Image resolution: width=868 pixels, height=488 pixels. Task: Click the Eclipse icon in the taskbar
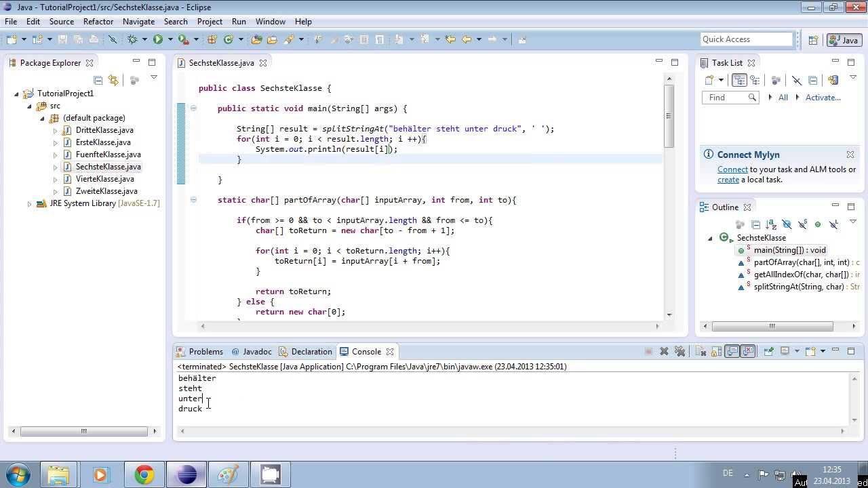(x=186, y=474)
